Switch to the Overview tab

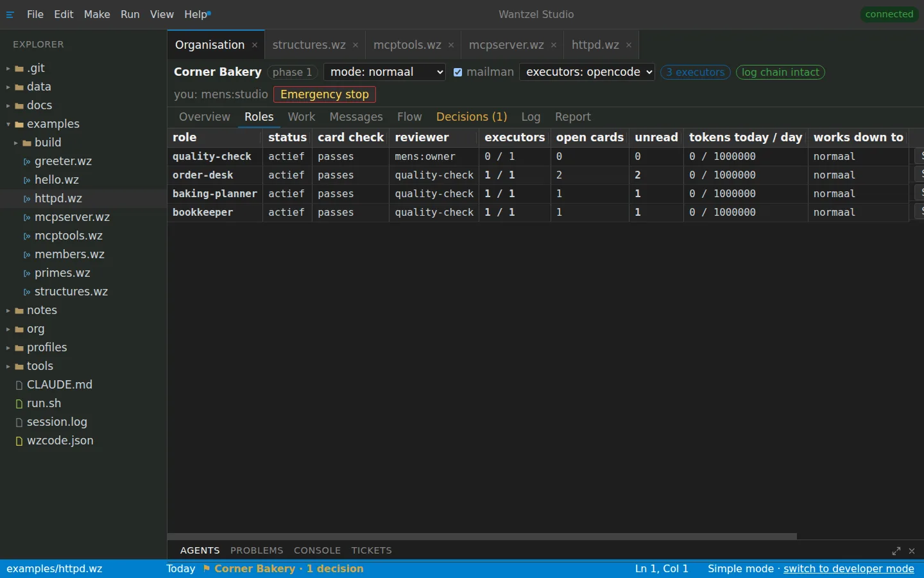[x=205, y=117]
